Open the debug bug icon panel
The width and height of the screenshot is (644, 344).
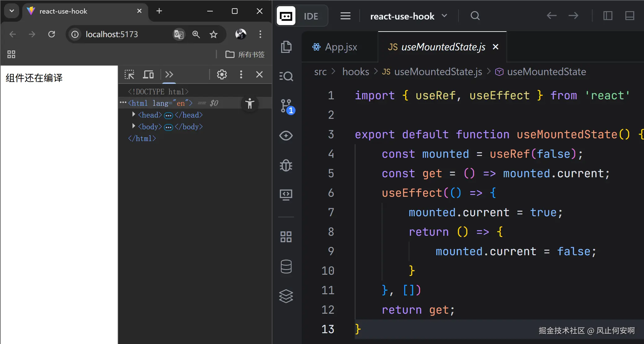pyautogui.click(x=286, y=166)
